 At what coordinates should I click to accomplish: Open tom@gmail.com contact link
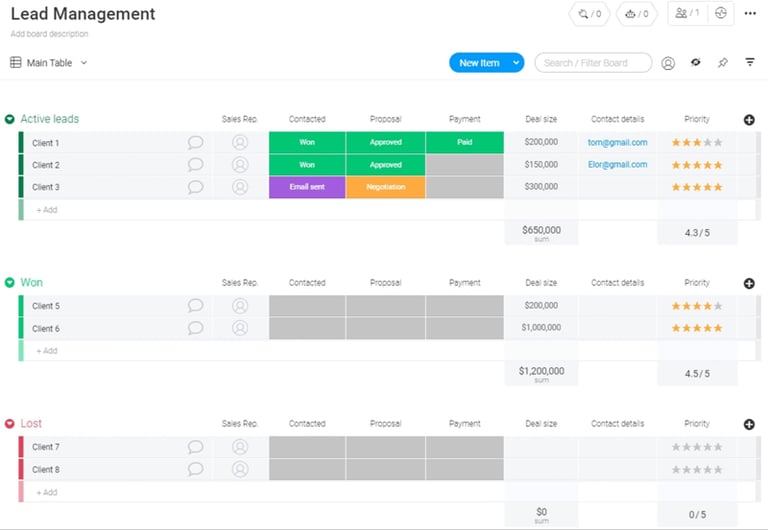(x=617, y=143)
